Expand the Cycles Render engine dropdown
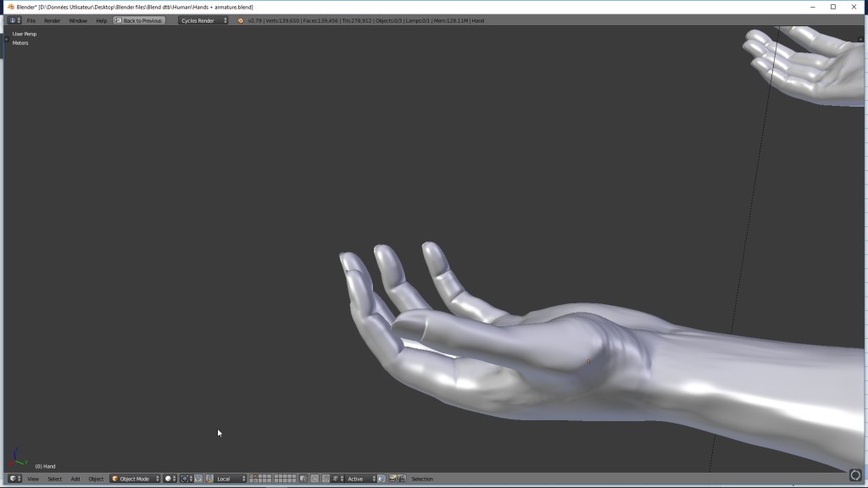The height and width of the screenshot is (488, 868). [203, 20]
